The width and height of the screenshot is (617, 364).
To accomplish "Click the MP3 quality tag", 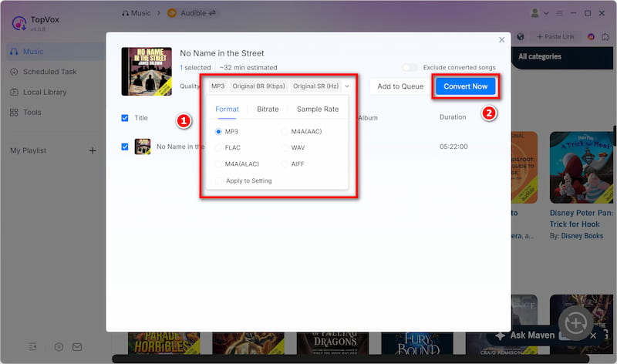I will pyautogui.click(x=218, y=86).
